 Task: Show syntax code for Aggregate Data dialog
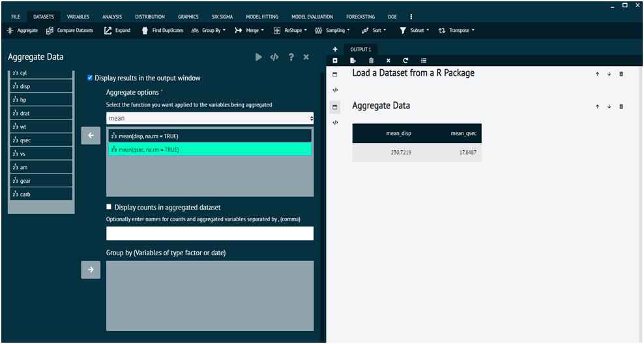tap(274, 57)
